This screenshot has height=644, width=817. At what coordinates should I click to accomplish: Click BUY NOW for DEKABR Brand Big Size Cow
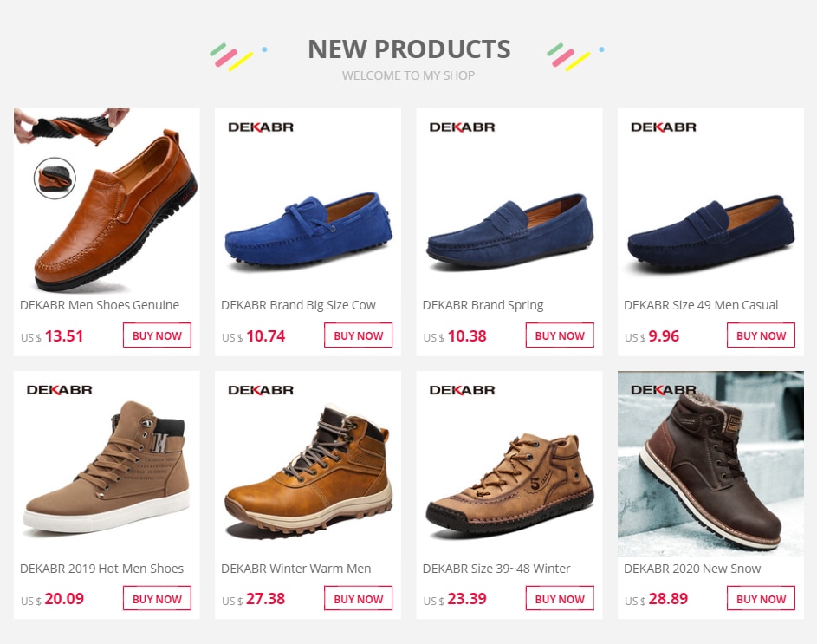point(358,335)
